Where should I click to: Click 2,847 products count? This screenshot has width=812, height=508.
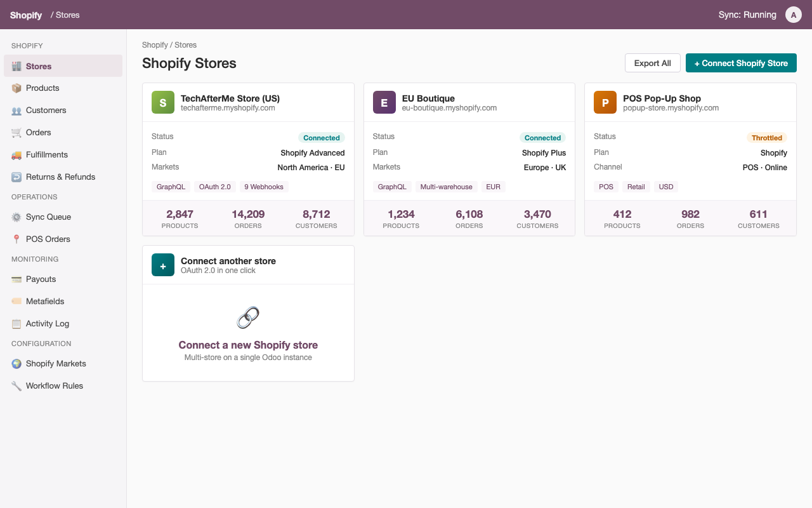(x=180, y=214)
